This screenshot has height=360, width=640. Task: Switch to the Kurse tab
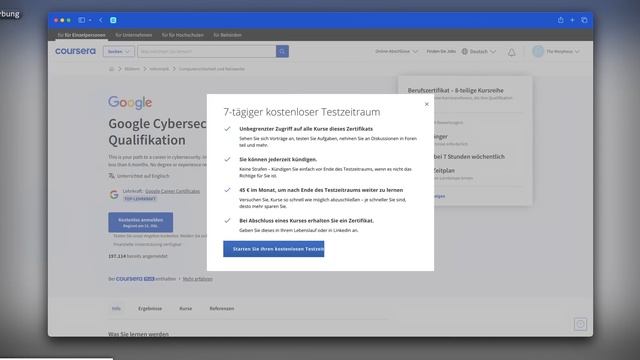(186, 309)
